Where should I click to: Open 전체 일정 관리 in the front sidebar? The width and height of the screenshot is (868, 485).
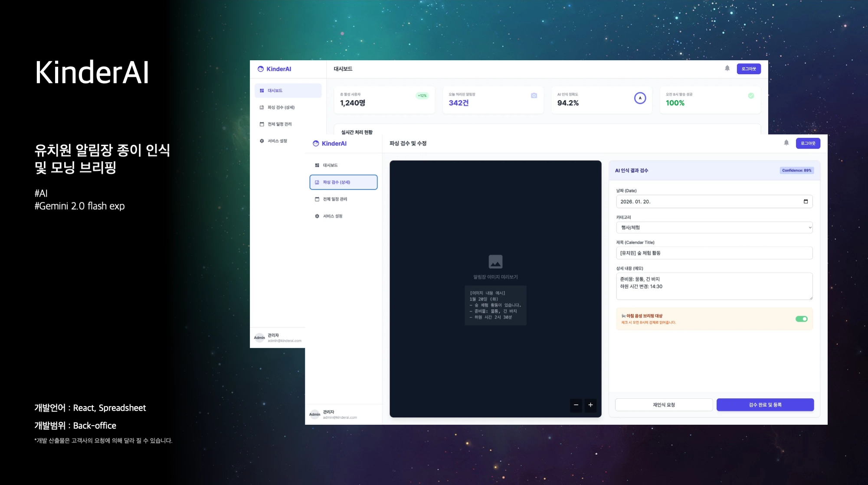(x=334, y=199)
